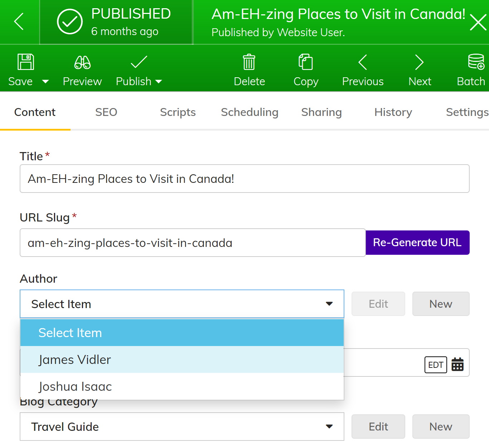Click the Re-Generate URL button
The width and height of the screenshot is (489, 448).
coord(417,243)
